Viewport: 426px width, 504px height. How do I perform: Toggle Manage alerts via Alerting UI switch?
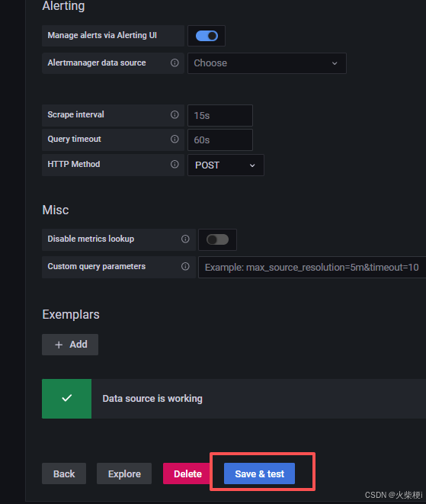207,36
